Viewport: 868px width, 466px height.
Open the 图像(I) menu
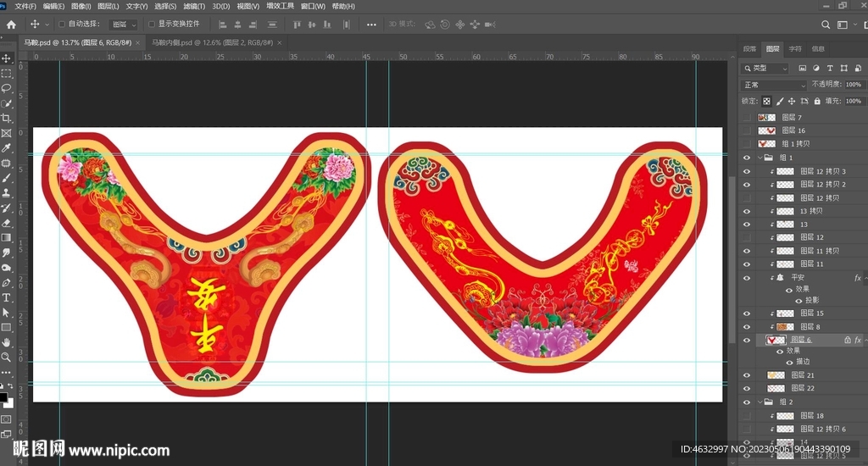81,6
